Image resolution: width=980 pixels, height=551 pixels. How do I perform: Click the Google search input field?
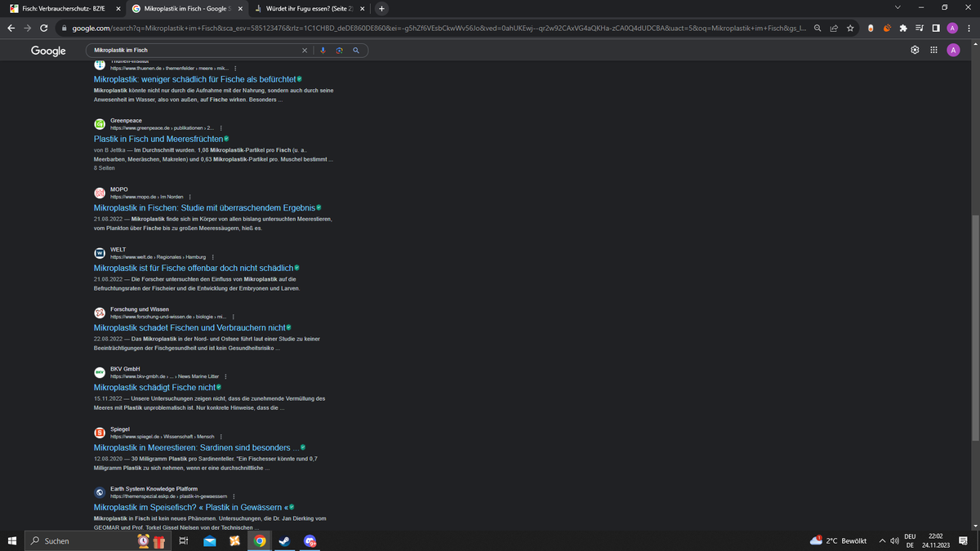194,51
